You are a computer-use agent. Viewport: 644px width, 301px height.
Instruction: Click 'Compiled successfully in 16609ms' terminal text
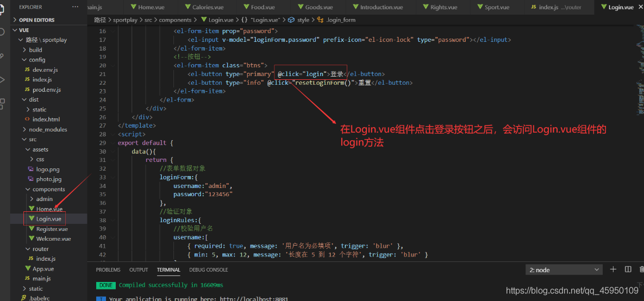click(x=171, y=285)
